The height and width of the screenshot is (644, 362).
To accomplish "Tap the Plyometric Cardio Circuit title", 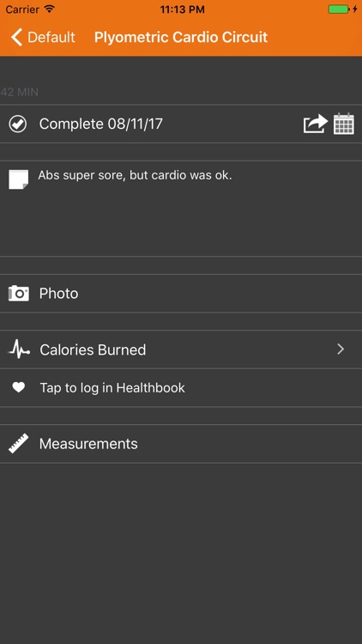I will 181,37.
